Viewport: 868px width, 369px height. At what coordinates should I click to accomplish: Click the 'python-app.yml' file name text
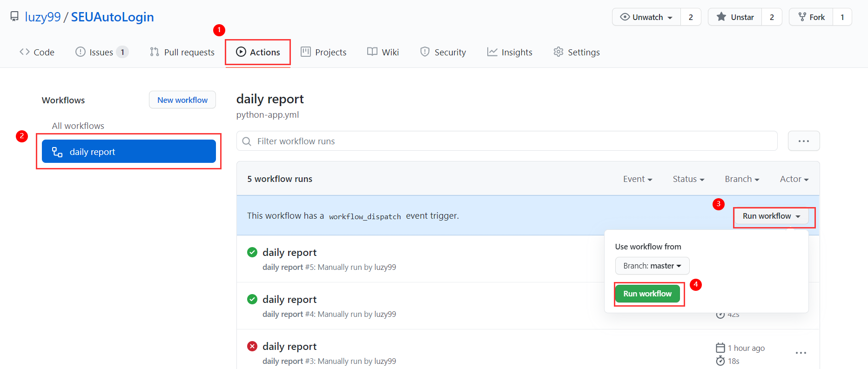(268, 115)
